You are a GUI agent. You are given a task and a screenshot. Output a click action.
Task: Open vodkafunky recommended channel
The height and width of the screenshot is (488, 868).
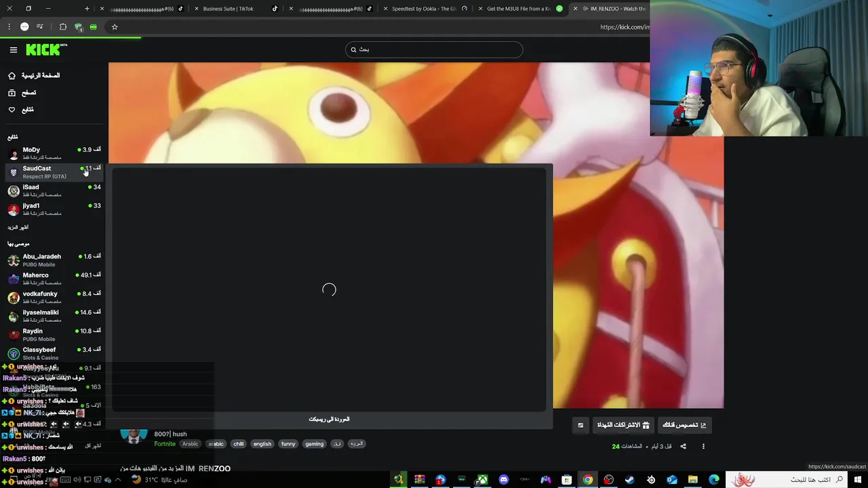(x=54, y=298)
